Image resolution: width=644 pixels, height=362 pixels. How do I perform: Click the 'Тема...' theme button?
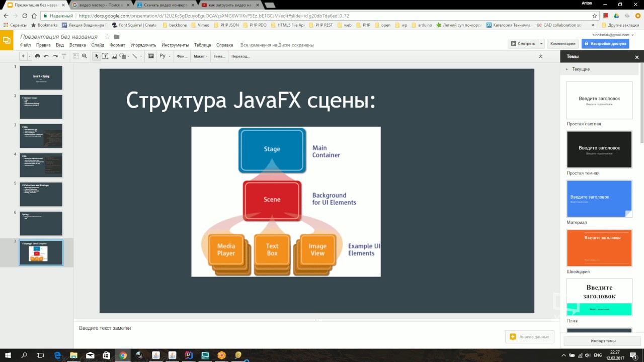point(219,56)
